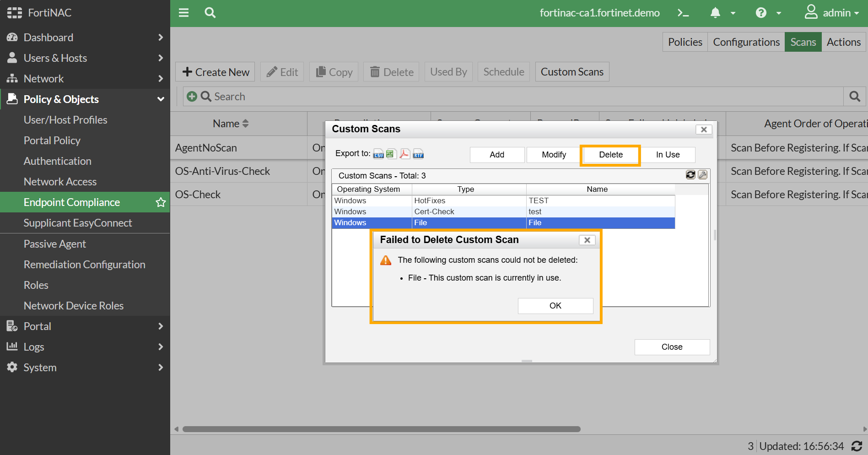Viewport: 868px width, 455px height.
Task: Select the Cert-Check test scan row
Action: [x=503, y=211]
